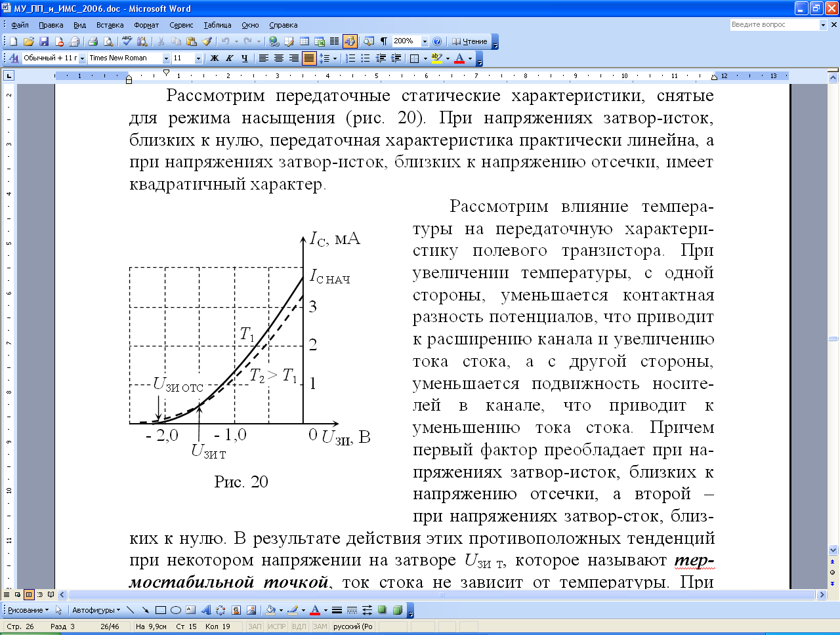Open the Times New Roman font dropdown

pos(166,58)
